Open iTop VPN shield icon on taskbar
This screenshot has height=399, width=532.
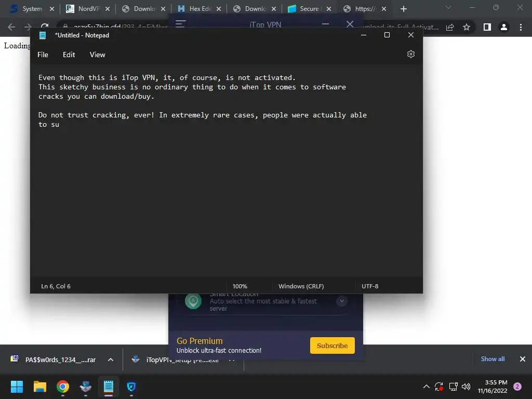[x=131, y=387]
